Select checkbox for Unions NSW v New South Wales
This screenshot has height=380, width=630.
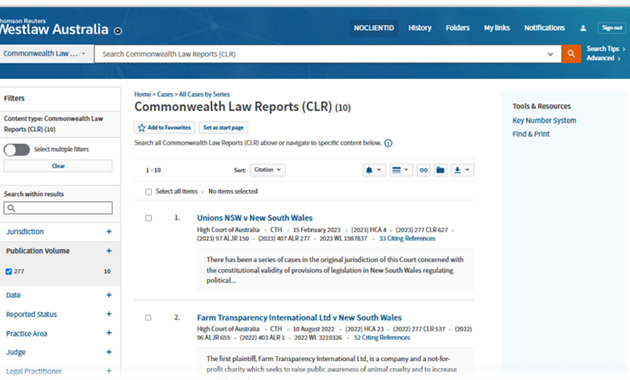(x=148, y=218)
